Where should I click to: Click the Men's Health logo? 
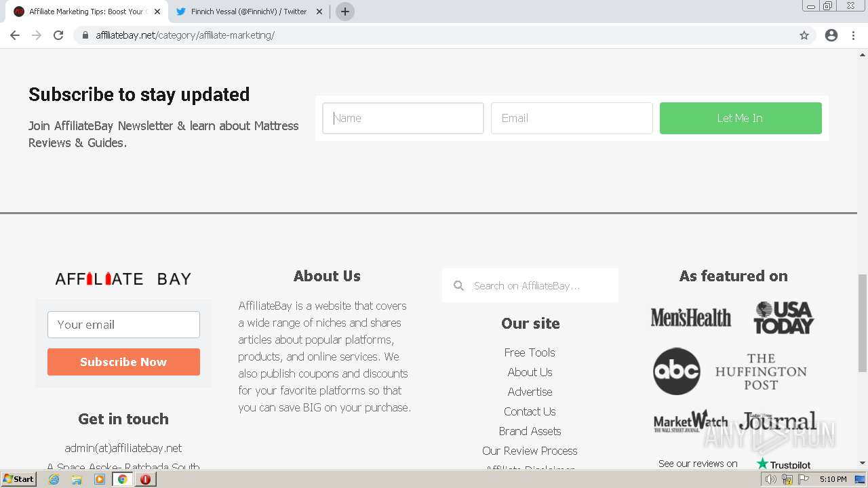click(x=691, y=317)
